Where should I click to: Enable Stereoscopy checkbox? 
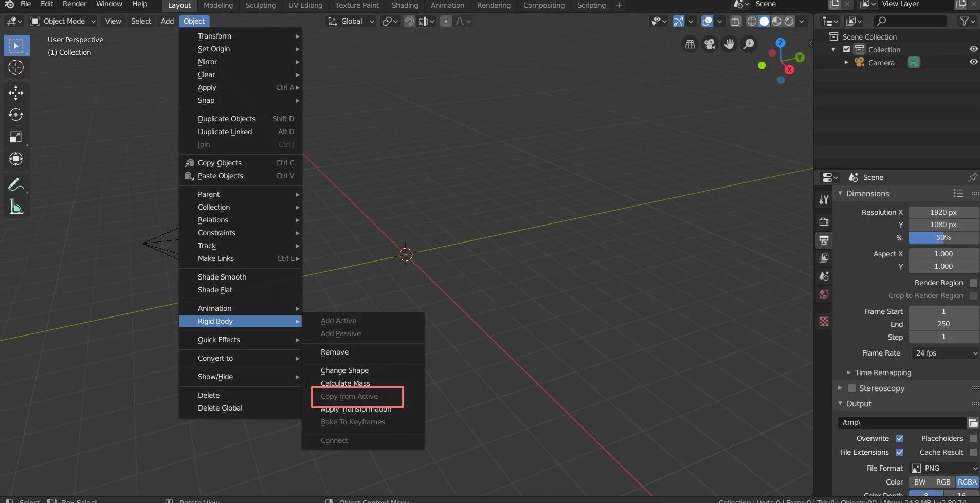tap(851, 388)
